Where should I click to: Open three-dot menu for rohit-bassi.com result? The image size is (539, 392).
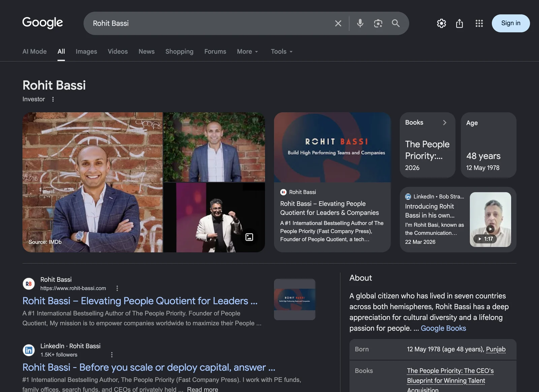(117, 288)
